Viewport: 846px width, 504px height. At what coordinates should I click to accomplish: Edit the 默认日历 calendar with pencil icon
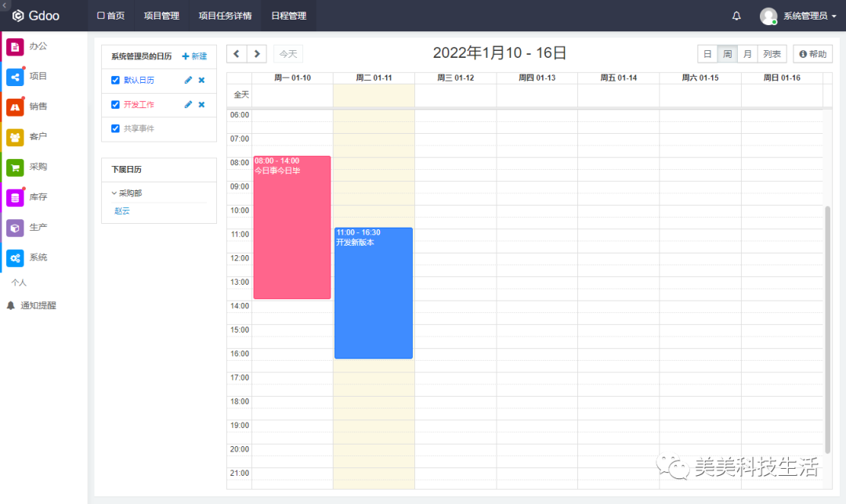tap(188, 80)
